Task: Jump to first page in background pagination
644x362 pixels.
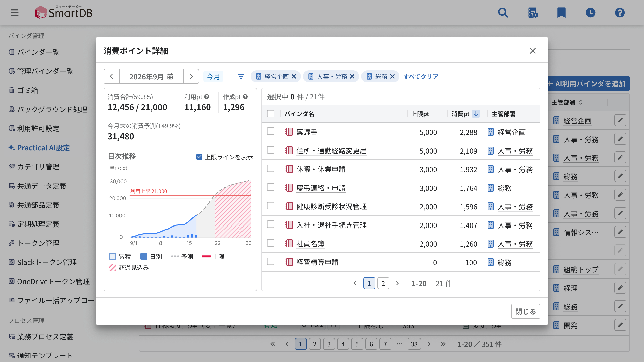Action: coord(272,344)
